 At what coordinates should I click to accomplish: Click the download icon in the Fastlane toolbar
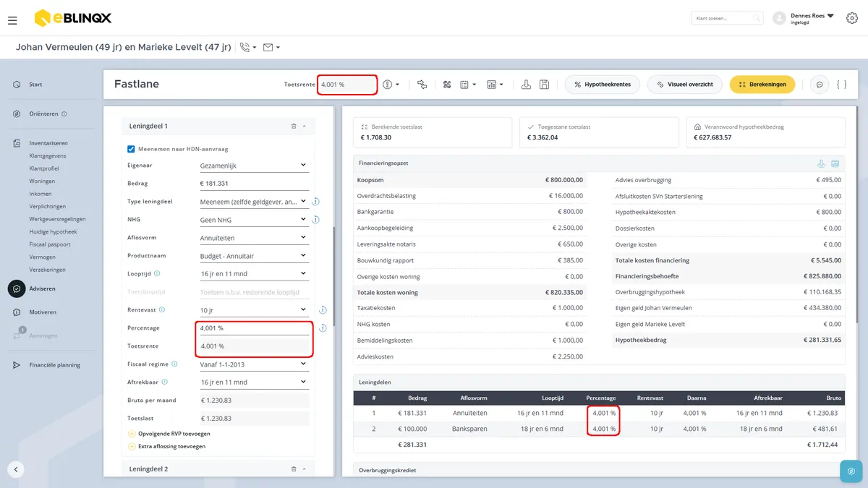coord(526,85)
